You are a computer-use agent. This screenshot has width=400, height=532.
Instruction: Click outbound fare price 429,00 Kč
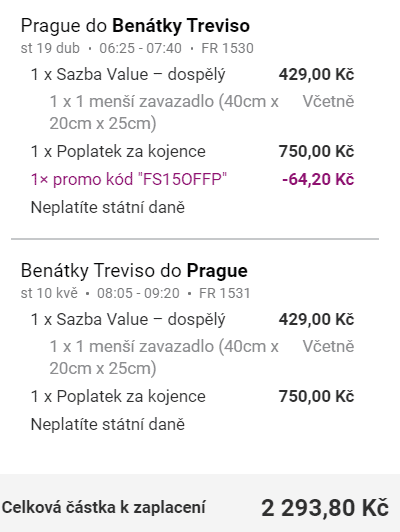(x=316, y=74)
